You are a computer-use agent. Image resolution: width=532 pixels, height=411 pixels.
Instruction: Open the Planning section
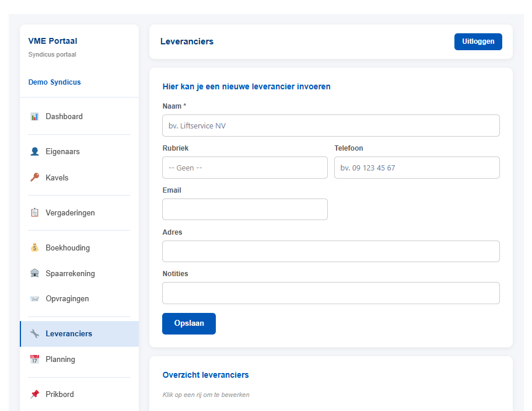(79, 359)
